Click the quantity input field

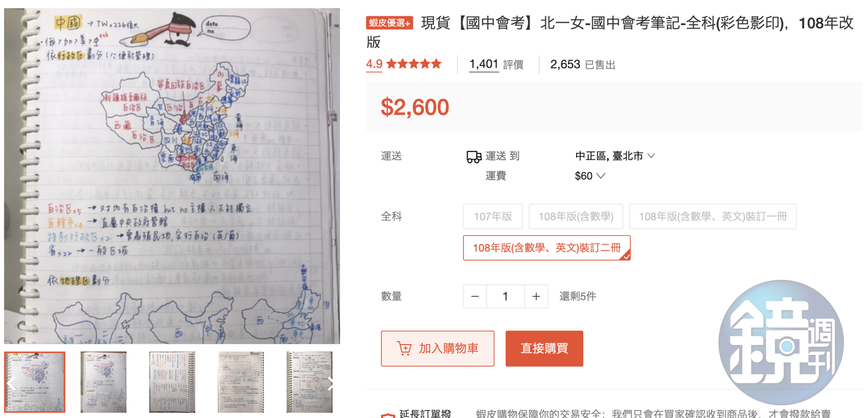tap(505, 296)
